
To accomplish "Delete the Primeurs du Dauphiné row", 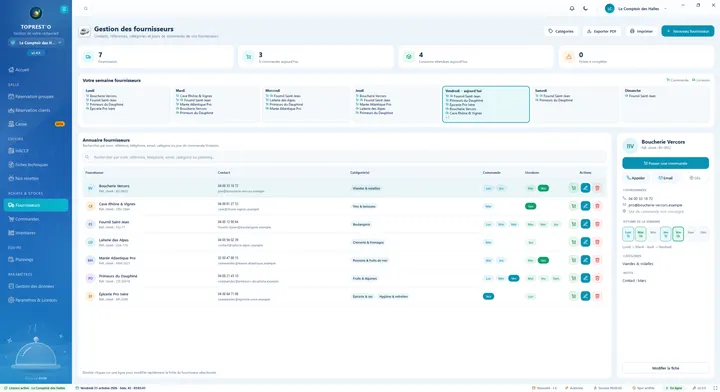I will pos(597,278).
